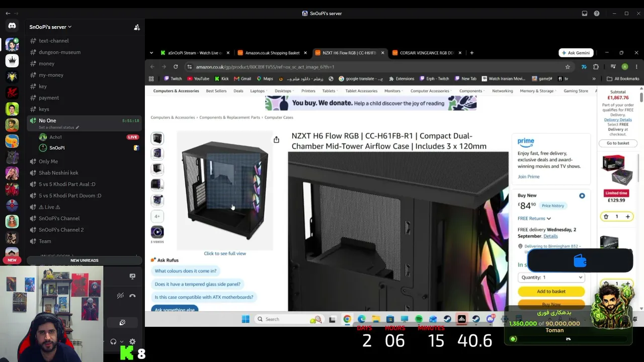Select the Buy New radio button

click(x=582, y=196)
